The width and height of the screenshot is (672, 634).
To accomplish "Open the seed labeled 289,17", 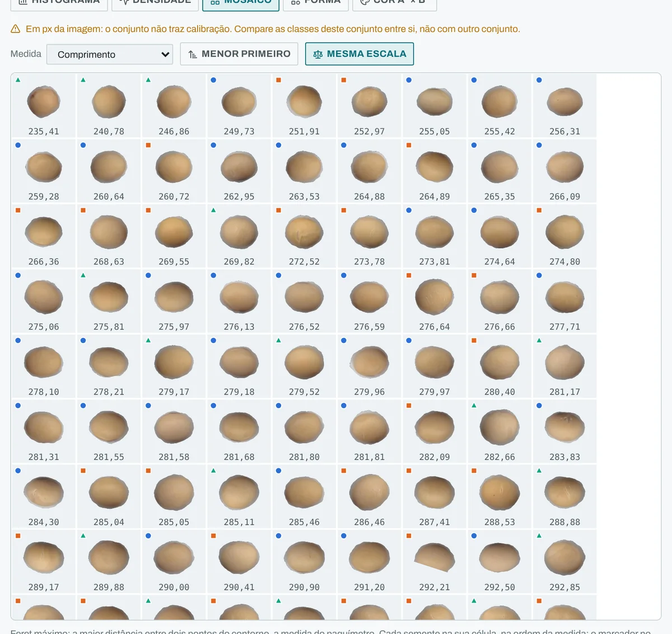I will (x=44, y=561).
